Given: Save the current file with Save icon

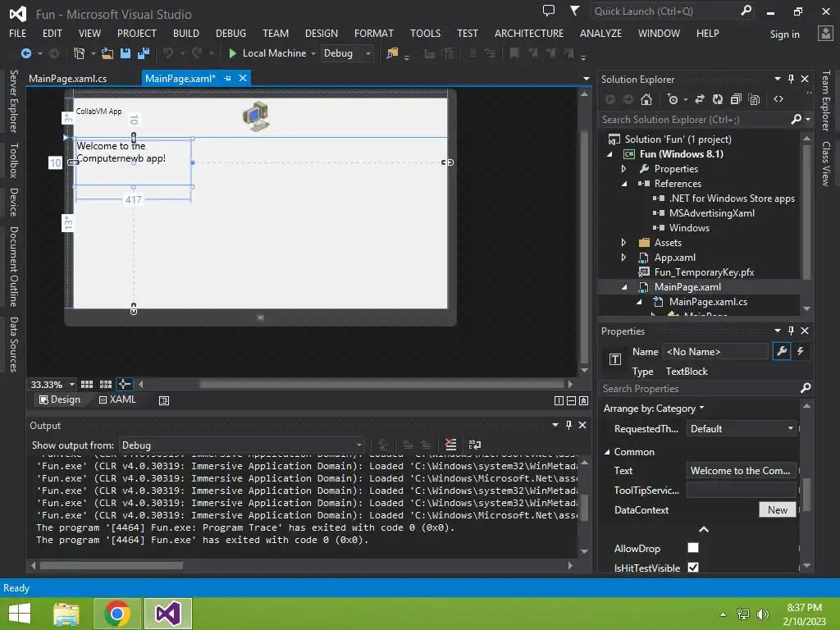Looking at the screenshot, I should click(126, 53).
